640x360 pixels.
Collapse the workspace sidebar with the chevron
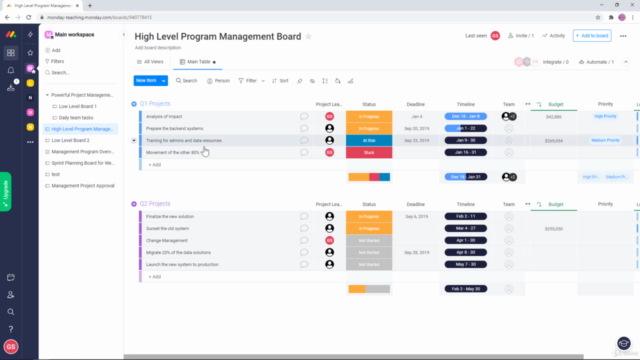(124, 35)
